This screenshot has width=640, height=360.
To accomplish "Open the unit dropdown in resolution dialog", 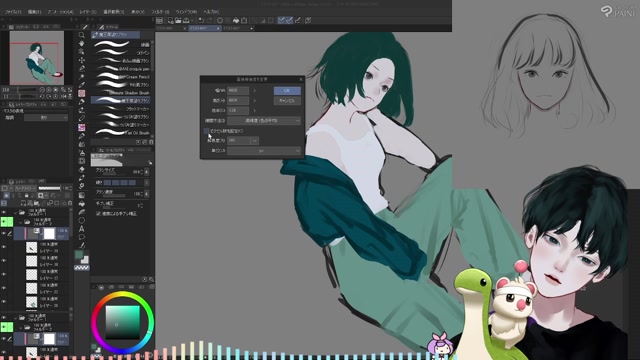I will pyautogui.click(x=264, y=151).
